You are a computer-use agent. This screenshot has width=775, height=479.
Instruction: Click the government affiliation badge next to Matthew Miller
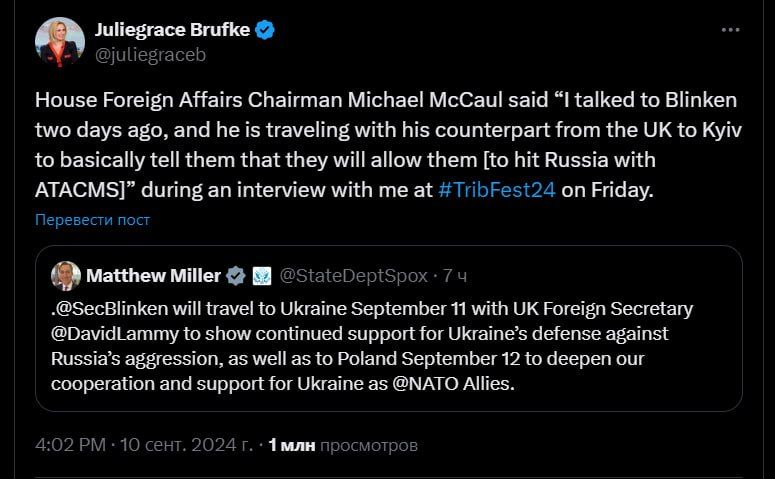260,275
